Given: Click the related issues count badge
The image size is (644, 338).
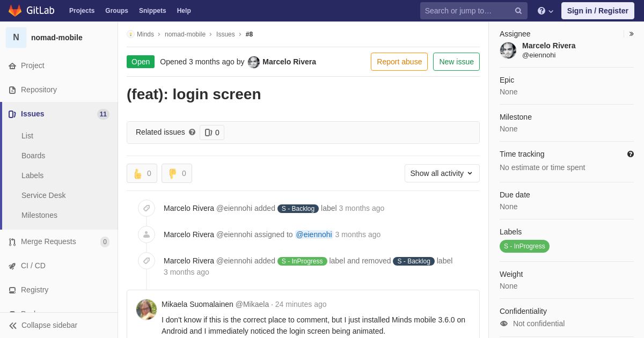Looking at the screenshot, I should (x=212, y=133).
